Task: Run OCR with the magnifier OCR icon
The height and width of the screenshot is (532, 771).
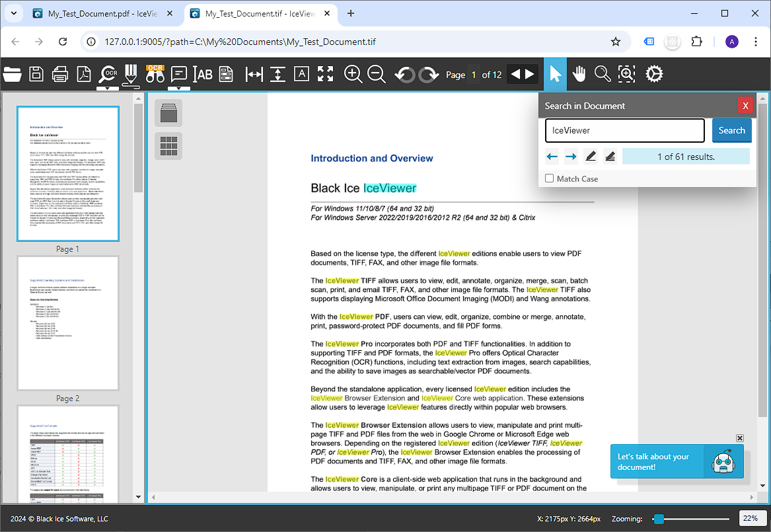Action: (x=108, y=74)
